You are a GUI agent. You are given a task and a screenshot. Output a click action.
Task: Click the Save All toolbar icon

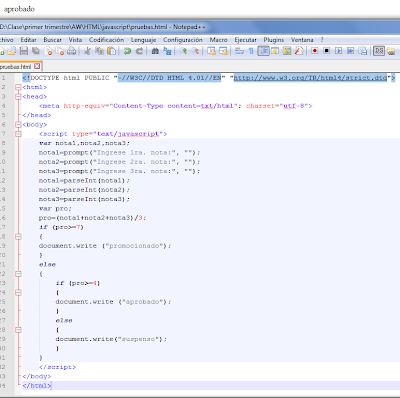[x=36, y=51]
